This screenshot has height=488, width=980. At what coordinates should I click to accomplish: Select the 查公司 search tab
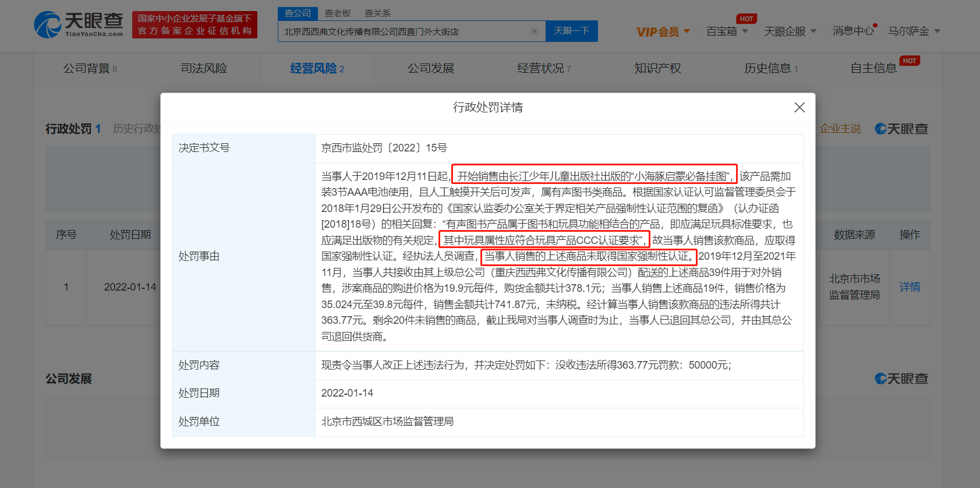298,13
